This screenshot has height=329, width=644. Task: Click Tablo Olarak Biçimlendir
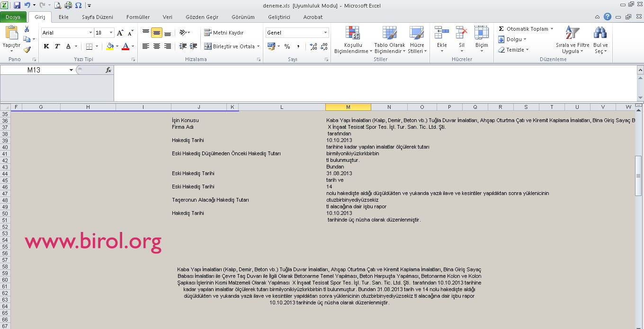[390, 40]
